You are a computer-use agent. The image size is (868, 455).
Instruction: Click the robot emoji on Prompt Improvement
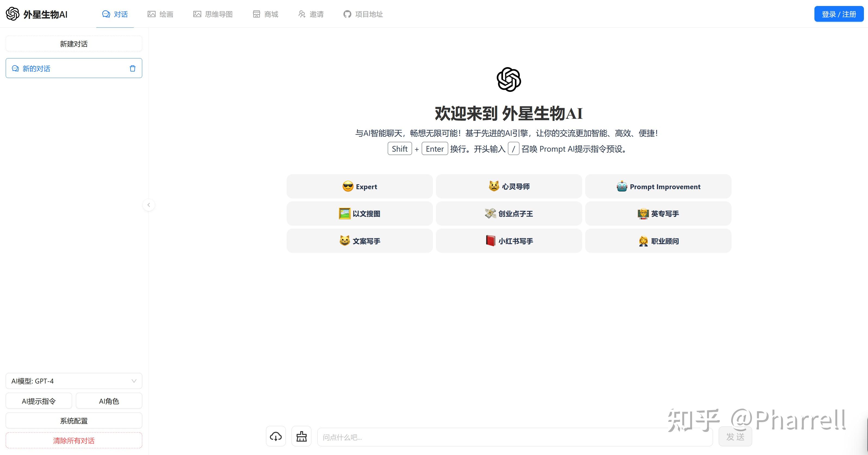coord(622,186)
